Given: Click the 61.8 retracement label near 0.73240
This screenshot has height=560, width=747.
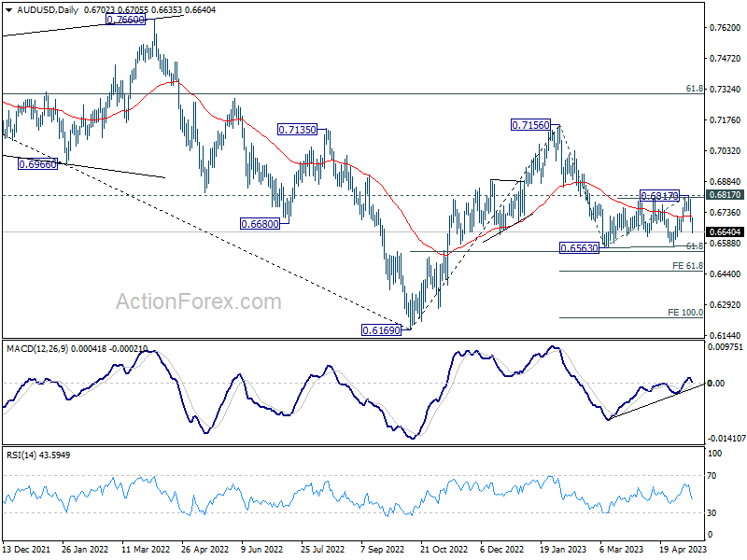Looking at the screenshot, I should point(695,89).
